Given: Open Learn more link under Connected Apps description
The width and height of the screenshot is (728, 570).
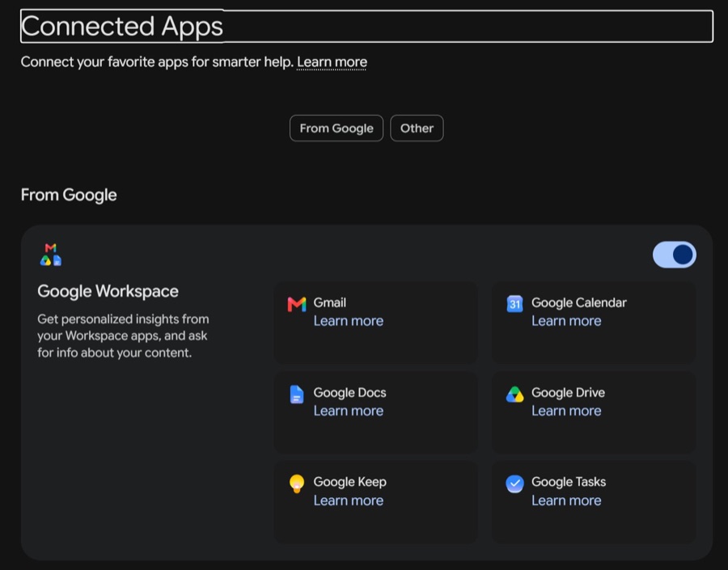Looking at the screenshot, I should [332, 61].
